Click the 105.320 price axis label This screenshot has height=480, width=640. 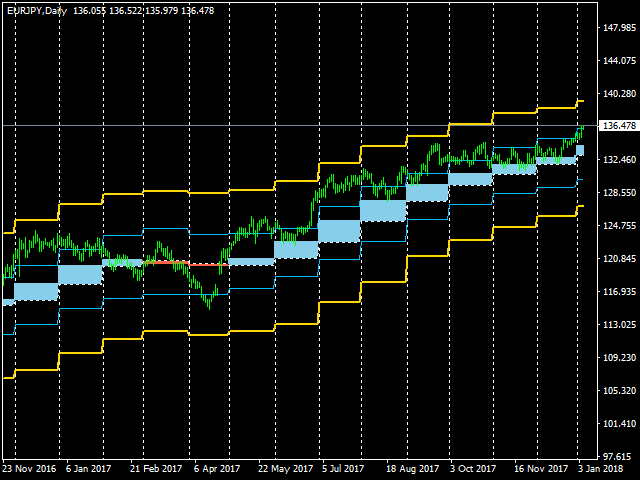(x=619, y=391)
